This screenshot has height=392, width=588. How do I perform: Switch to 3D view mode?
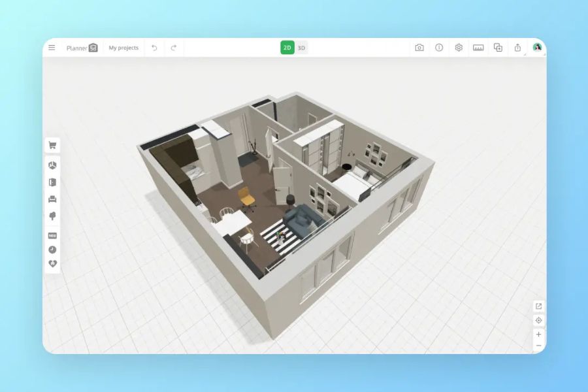(301, 48)
